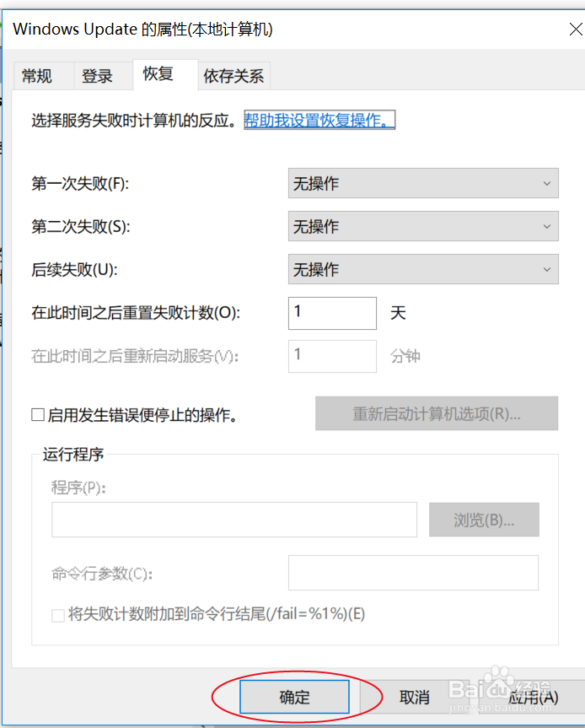
Task: Click the 重新启动服务 minutes input field
Action: pos(332,356)
